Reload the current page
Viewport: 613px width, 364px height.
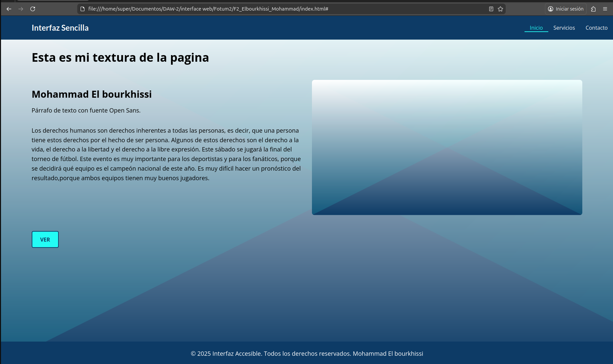point(33,9)
